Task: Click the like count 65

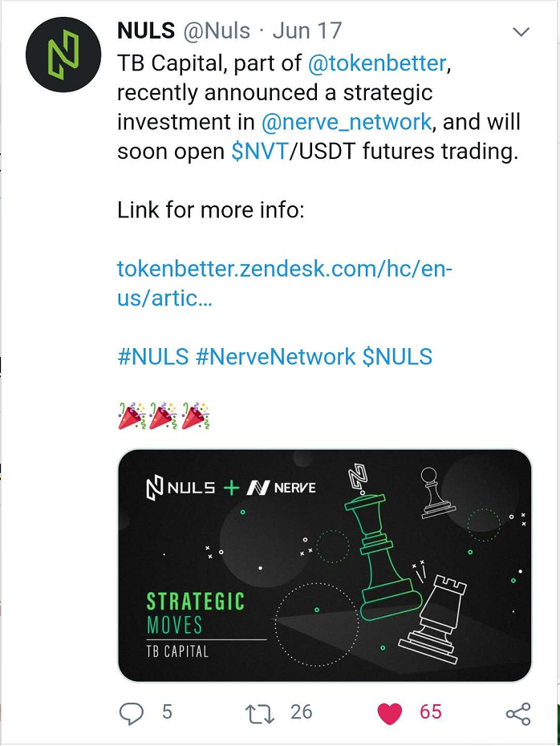Action: [x=431, y=712]
